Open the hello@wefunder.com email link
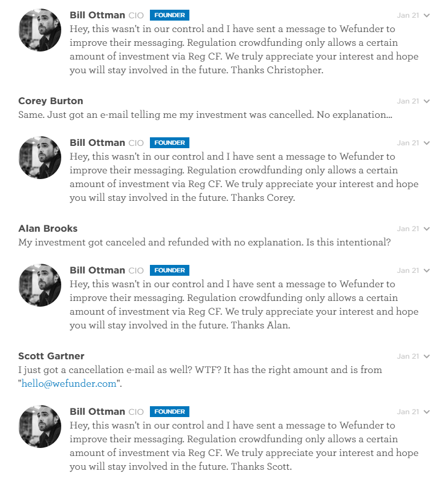The width and height of the screenshot is (448, 480). (x=69, y=383)
